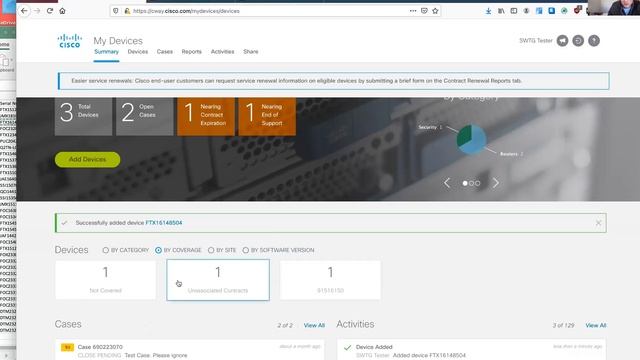Open the Reports tab
640x360 pixels.
click(191, 52)
